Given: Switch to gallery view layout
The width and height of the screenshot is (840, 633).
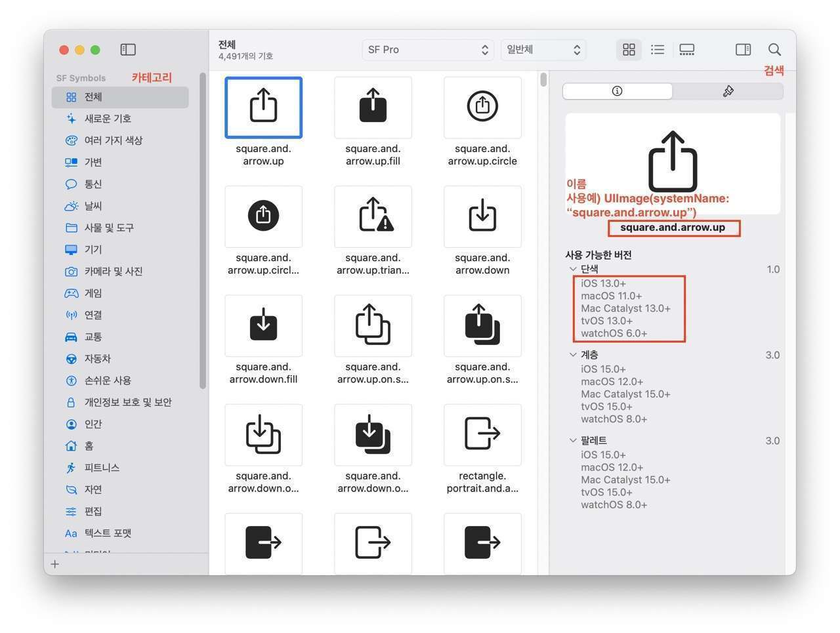Looking at the screenshot, I should pos(686,50).
